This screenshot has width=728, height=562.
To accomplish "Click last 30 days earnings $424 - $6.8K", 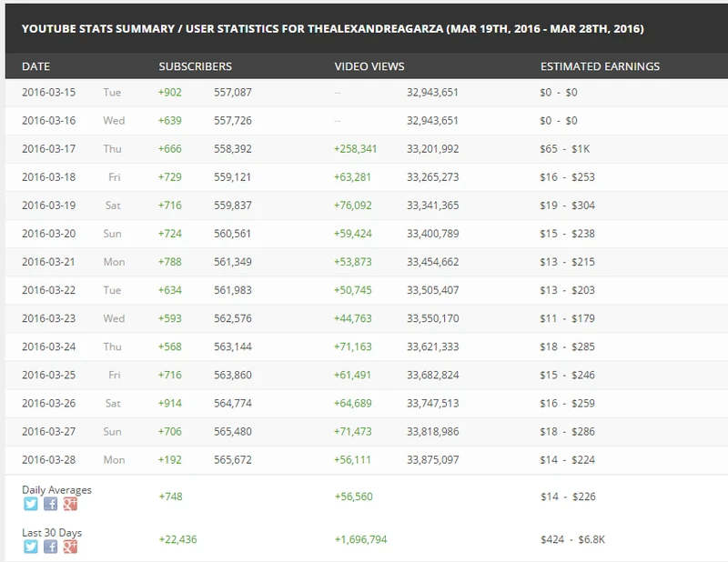I will (573, 540).
